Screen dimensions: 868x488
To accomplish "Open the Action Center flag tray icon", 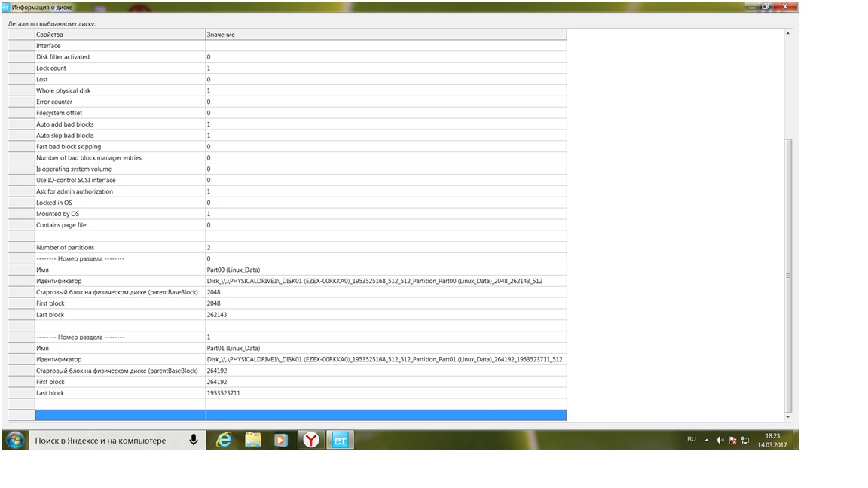I will tap(732, 440).
